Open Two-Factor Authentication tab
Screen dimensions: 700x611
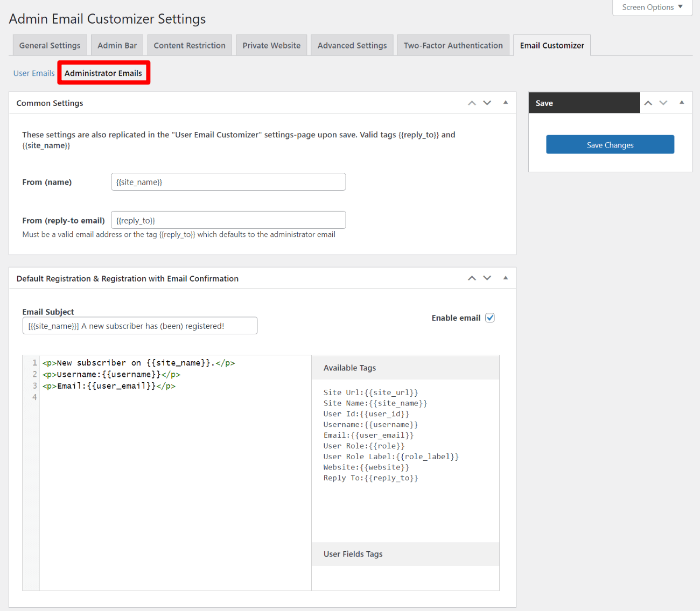pos(453,45)
